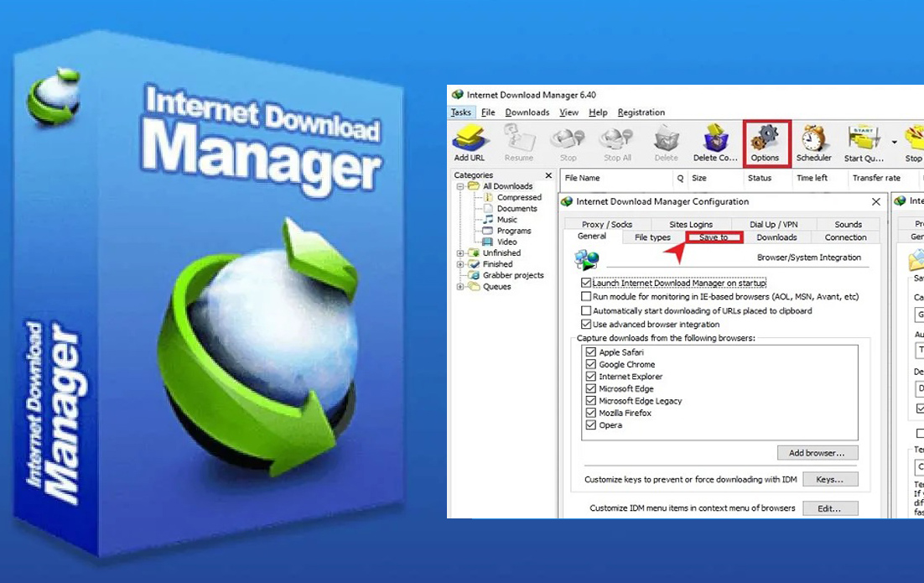
Task: Uncheck Mozilla Firefox browser capture
Action: coord(591,413)
